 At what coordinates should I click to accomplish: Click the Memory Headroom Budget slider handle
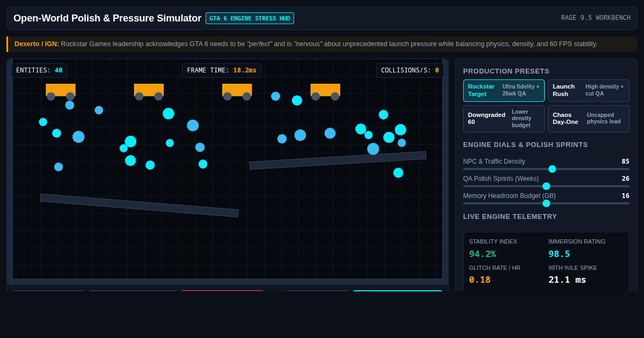(546, 203)
